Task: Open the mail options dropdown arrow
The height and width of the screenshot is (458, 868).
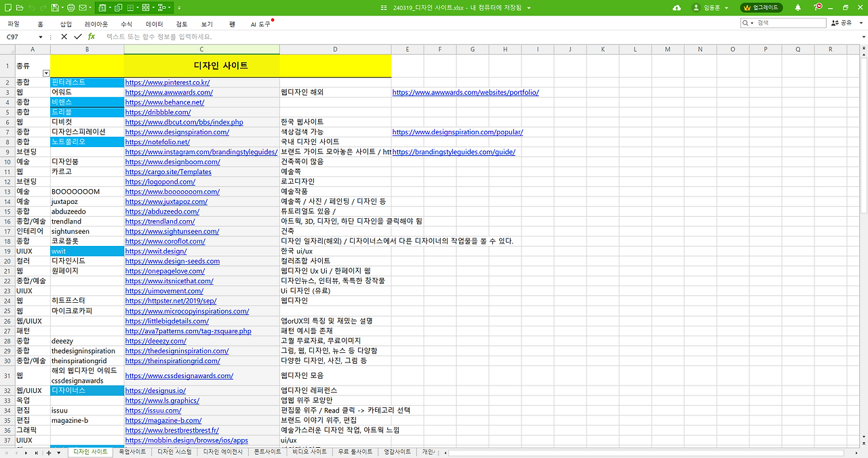Action: click(x=91, y=7)
